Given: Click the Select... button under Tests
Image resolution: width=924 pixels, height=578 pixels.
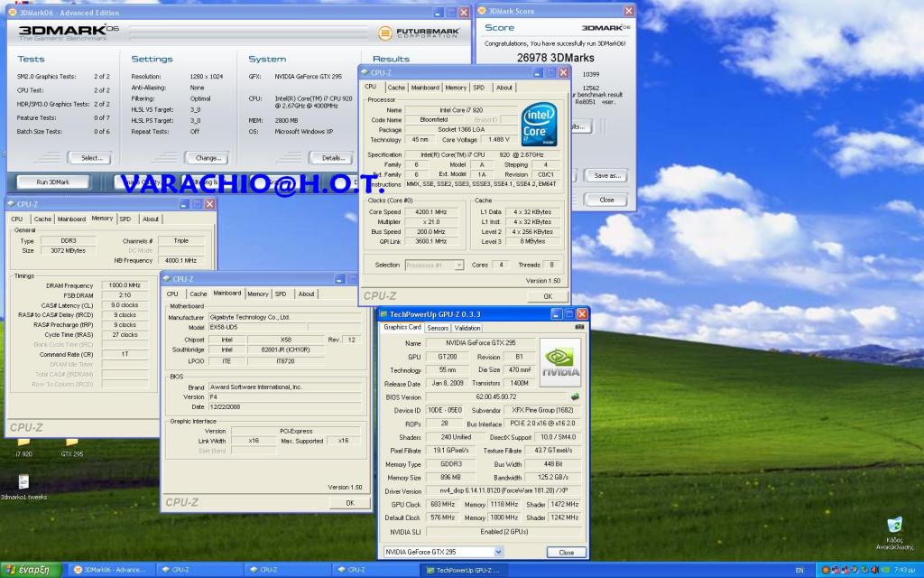Looking at the screenshot, I should point(91,158).
